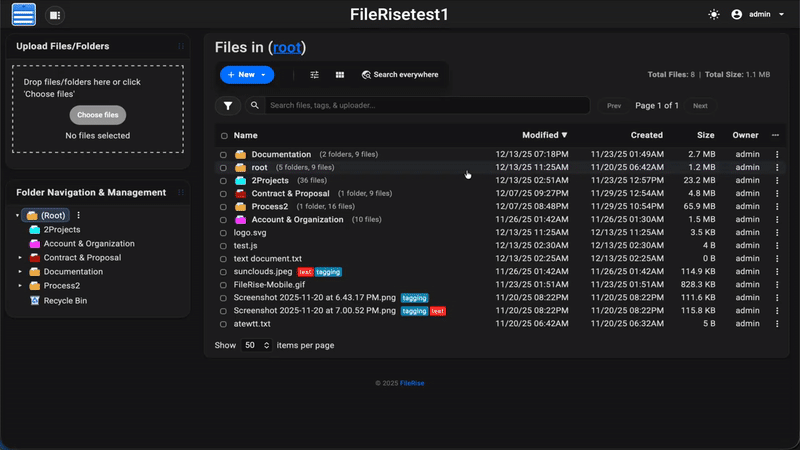Select the root folder row checkbox
Screen dimensions: 800x450
click(x=223, y=168)
